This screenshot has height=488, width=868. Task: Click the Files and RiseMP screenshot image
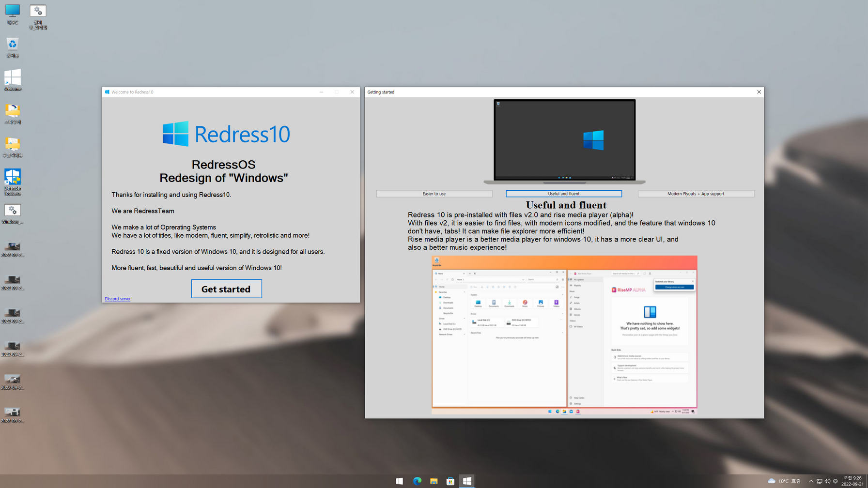click(564, 335)
